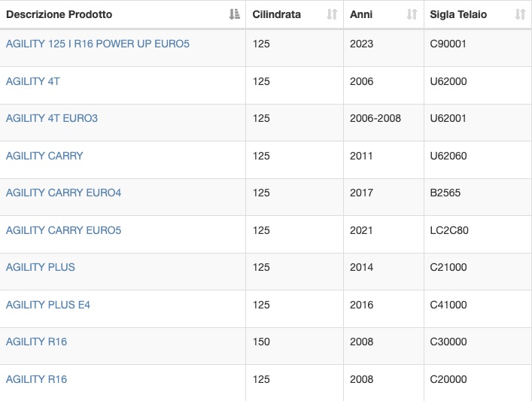Open the AGILITY CARRY EURO4 link

coord(63,193)
